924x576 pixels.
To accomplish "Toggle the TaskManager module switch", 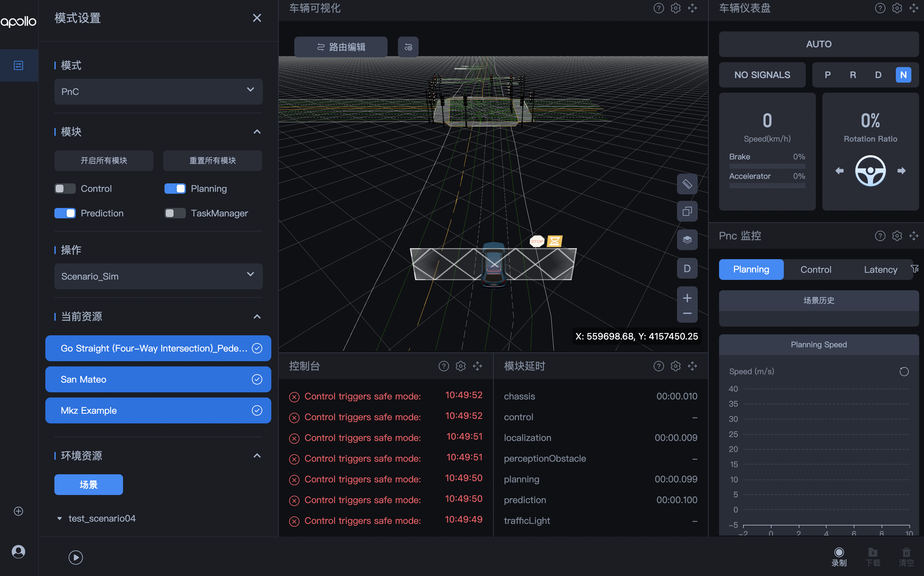I will pyautogui.click(x=175, y=213).
